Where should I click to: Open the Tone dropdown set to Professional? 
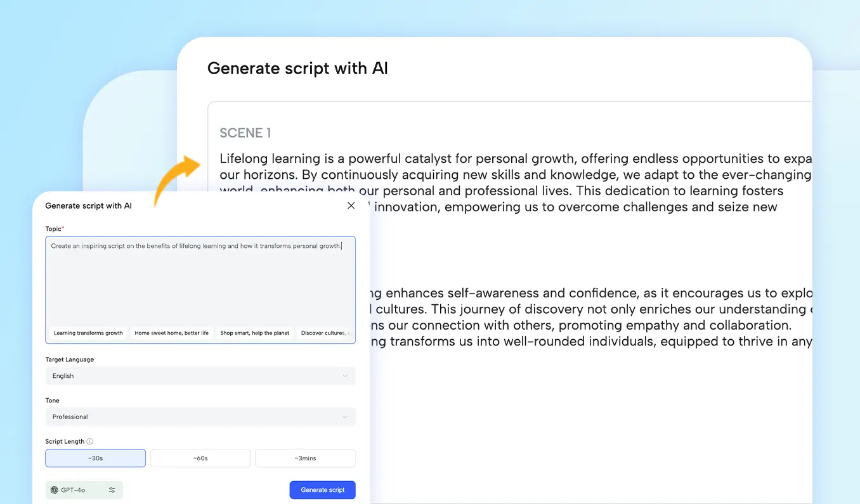200,417
